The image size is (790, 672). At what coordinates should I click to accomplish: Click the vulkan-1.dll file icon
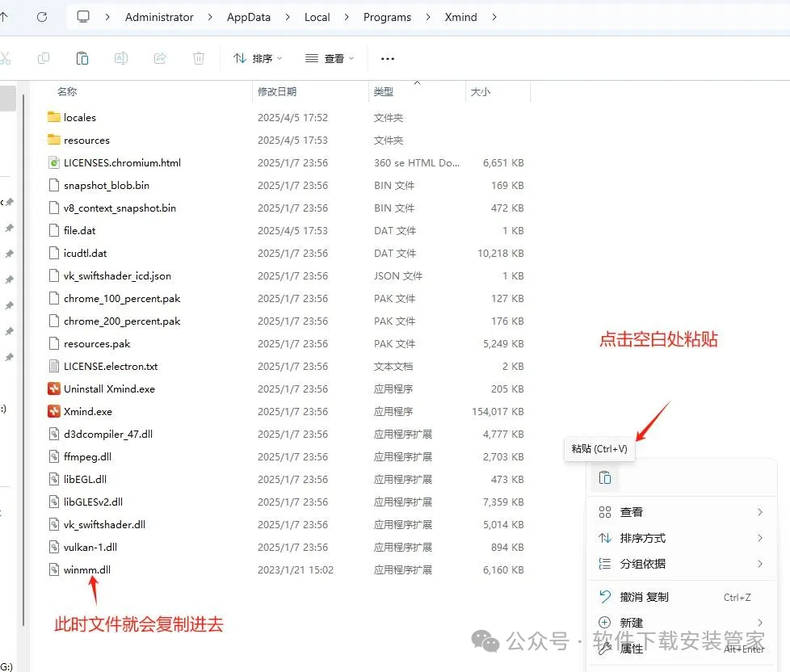coord(54,547)
